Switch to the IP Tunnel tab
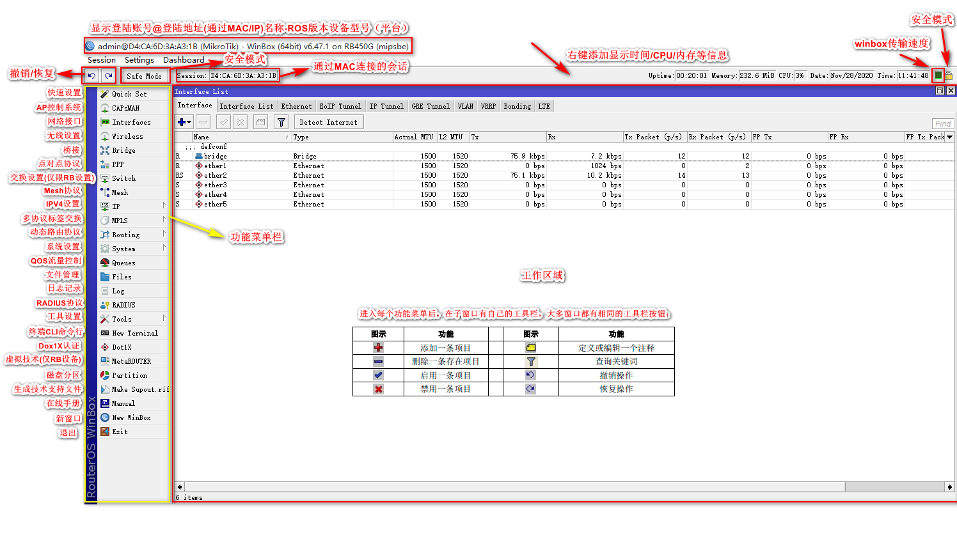 pos(386,106)
